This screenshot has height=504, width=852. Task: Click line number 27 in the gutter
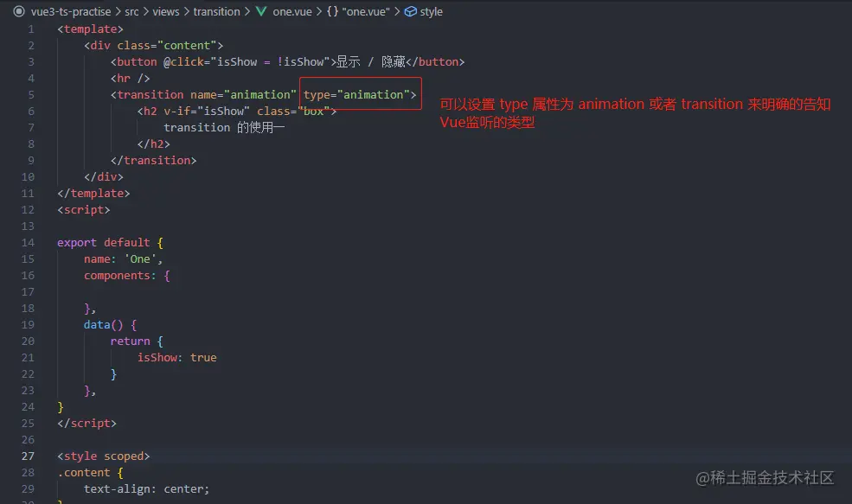click(x=28, y=456)
